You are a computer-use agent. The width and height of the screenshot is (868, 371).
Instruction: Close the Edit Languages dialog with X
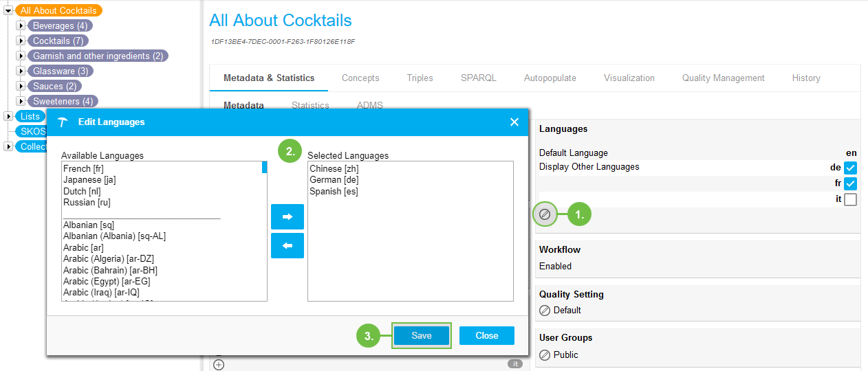[x=514, y=122]
